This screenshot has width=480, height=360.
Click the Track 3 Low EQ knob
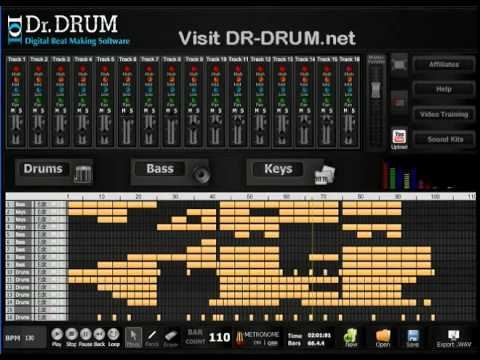pyautogui.click(x=60, y=90)
